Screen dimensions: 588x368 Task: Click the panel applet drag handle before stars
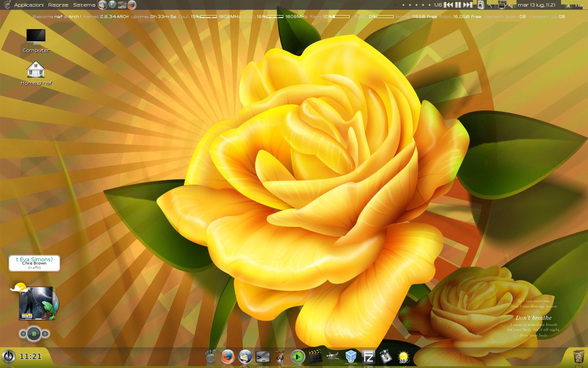click(x=395, y=5)
